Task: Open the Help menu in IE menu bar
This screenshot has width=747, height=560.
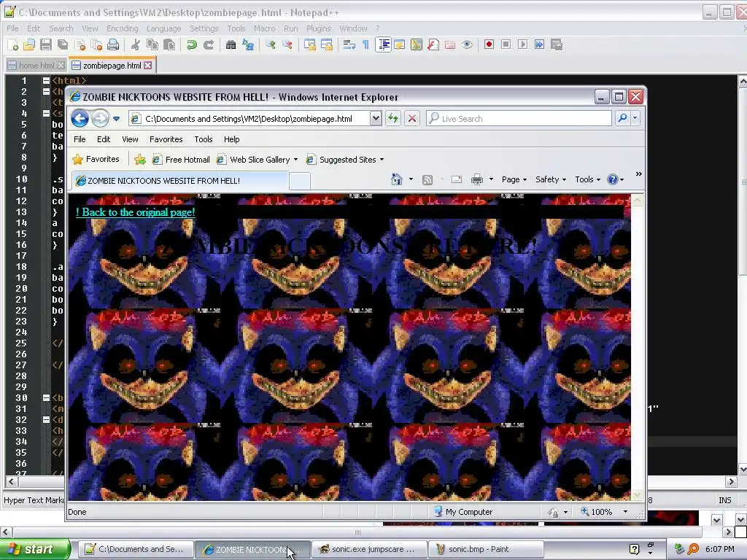Action: pyautogui.click(x=231, y=139)
